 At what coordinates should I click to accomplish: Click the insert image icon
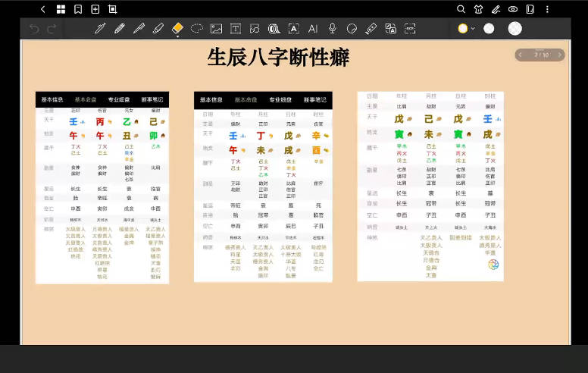(216, 29)
